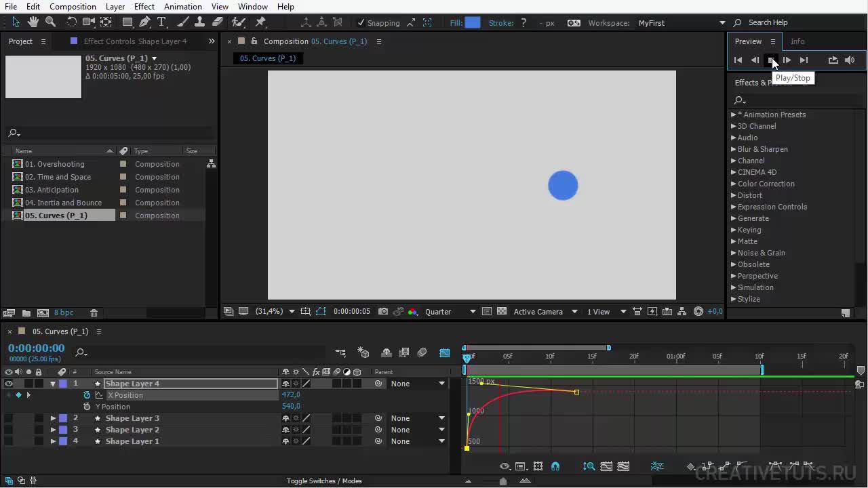Click the blue Fill color swatch
This screenshot has width=868, height=488.
pyautogui.click(x=473, y=22)
